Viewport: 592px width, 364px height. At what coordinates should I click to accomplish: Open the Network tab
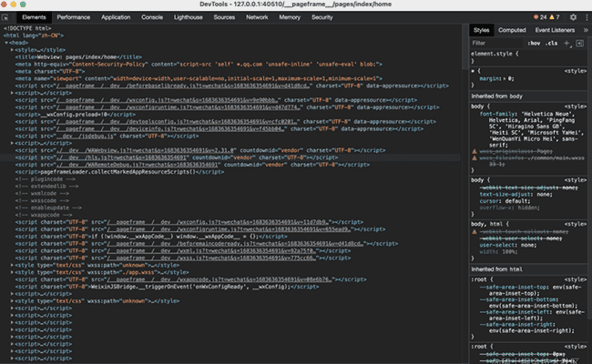pos(257,17)
